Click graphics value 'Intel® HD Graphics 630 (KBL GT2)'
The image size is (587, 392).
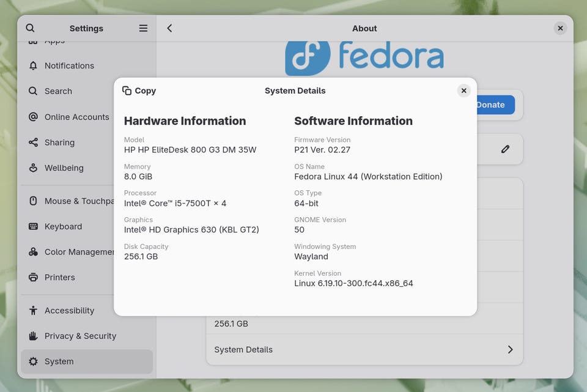tap(191, 229)
